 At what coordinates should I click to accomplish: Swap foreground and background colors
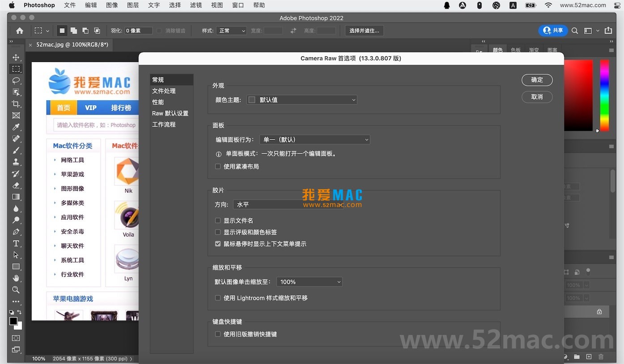tap(19, 312)
